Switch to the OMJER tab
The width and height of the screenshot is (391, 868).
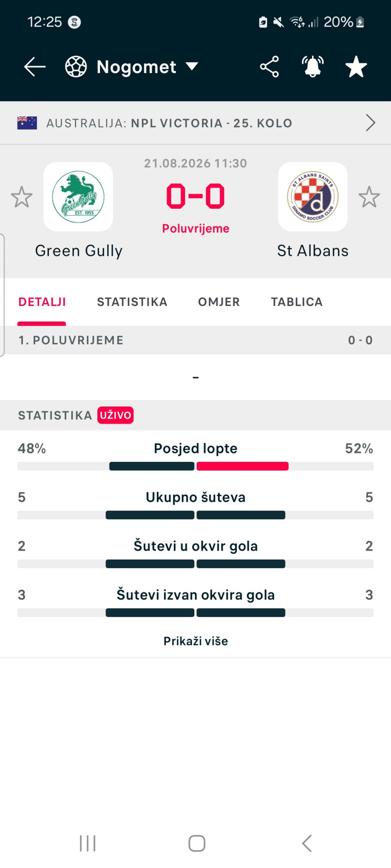(219, 302)
